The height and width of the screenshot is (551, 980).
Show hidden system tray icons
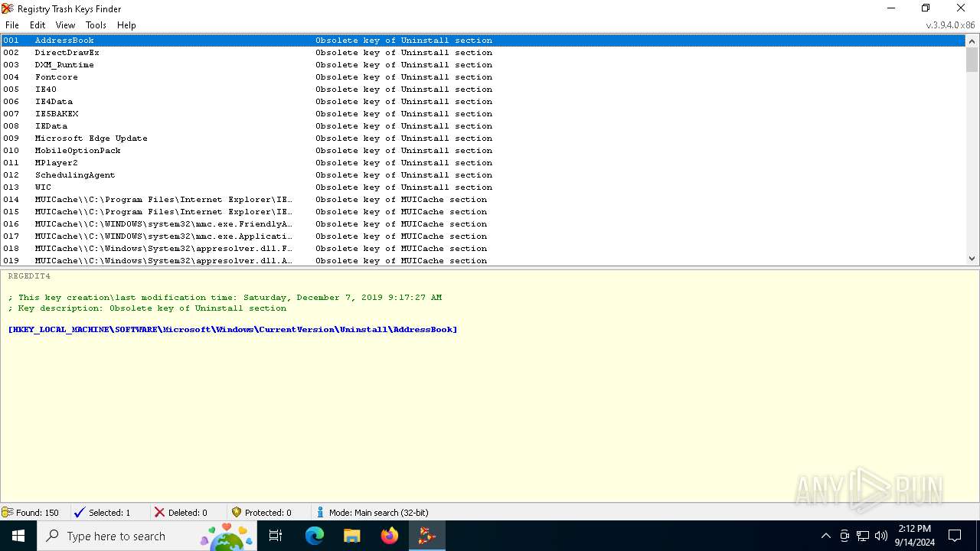click(825, 536)
